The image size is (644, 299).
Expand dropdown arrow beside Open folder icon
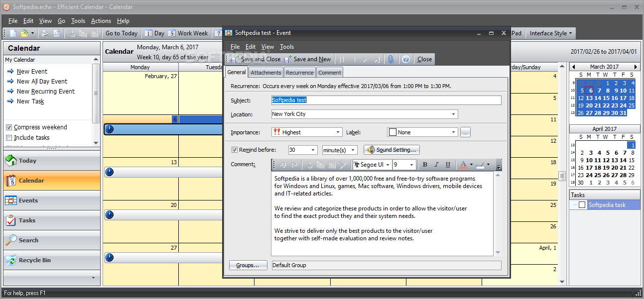click(33, 33)
